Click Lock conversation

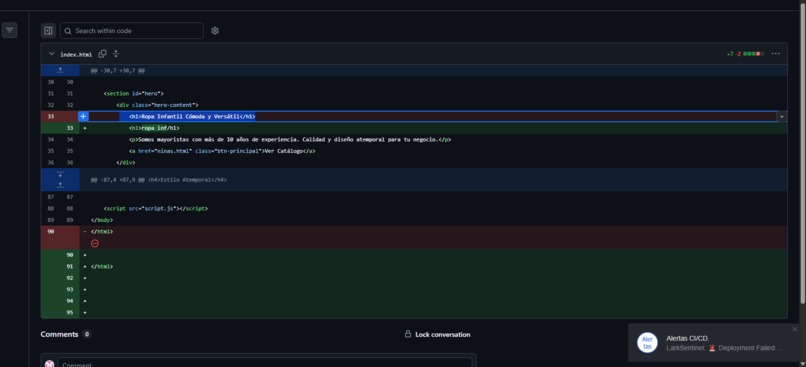click(x=437, y=335)
